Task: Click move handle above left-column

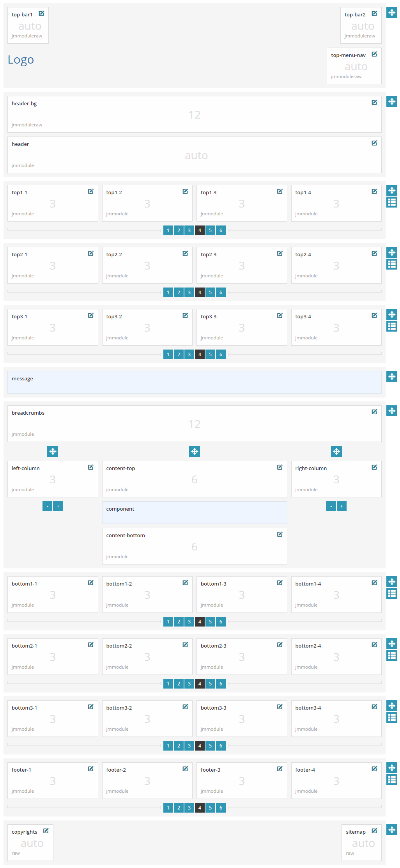Action: [x=53, y=451]
